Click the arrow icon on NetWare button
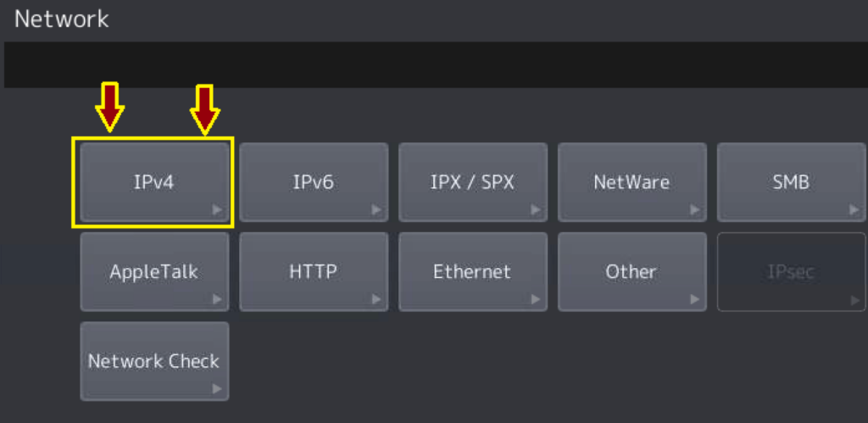Viewport: 868px width, 423px height. point(695,210)
